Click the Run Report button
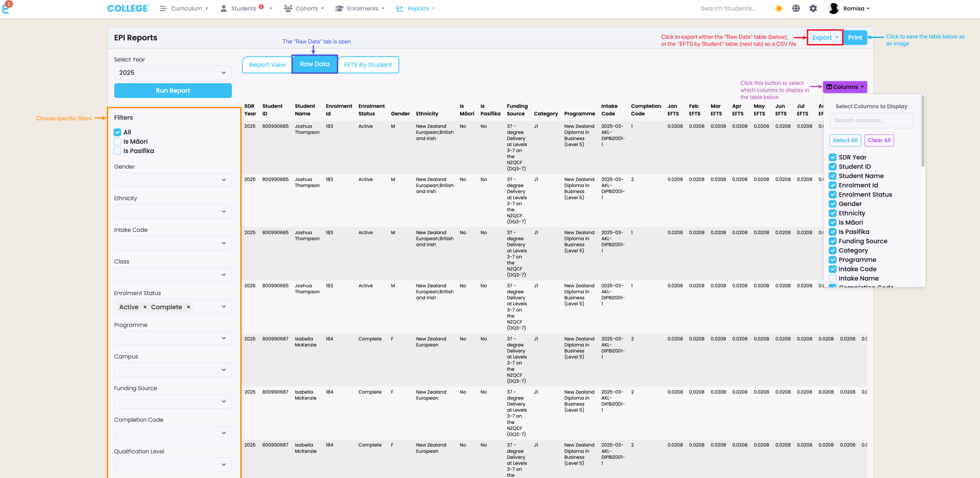The height and width of the screenshot is (478, 980). (x=173, y=90)
